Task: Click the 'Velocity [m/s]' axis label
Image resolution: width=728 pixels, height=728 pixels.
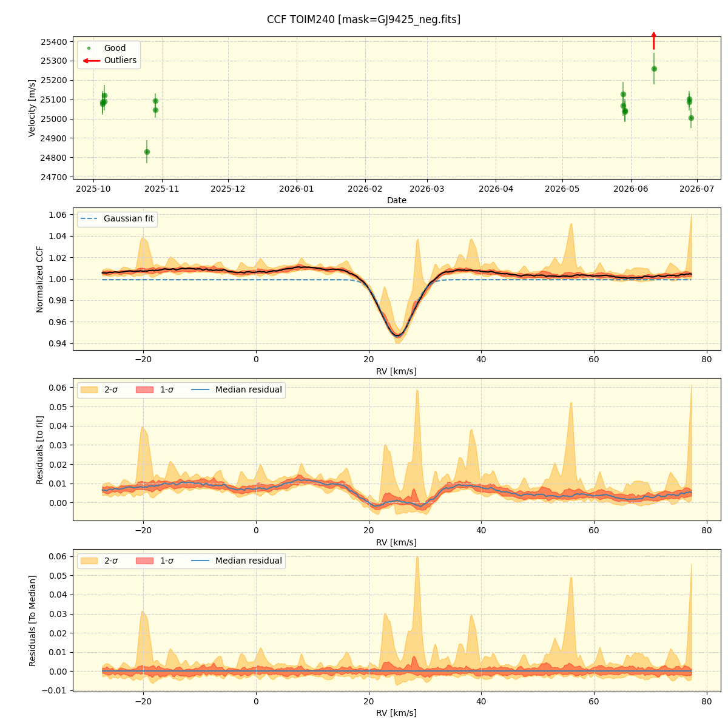Action: (32, 108)
